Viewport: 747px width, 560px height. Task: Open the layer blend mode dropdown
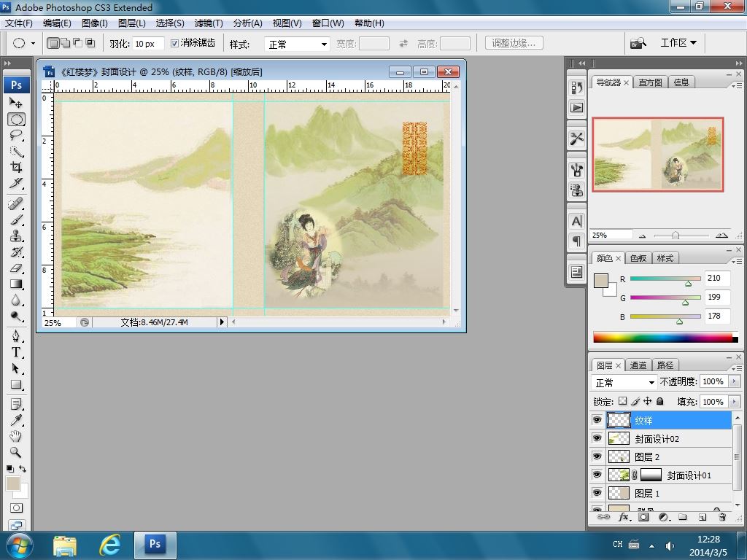(x=624, y=382)
